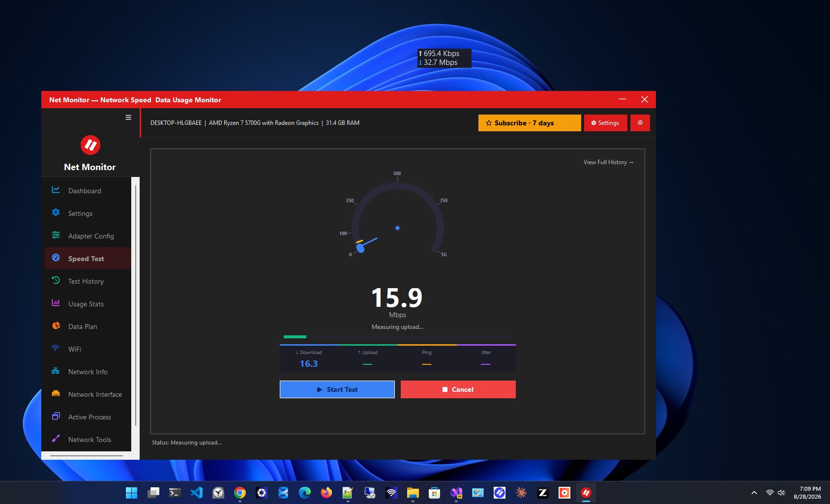Open Settings in the left sidebar

88,213
